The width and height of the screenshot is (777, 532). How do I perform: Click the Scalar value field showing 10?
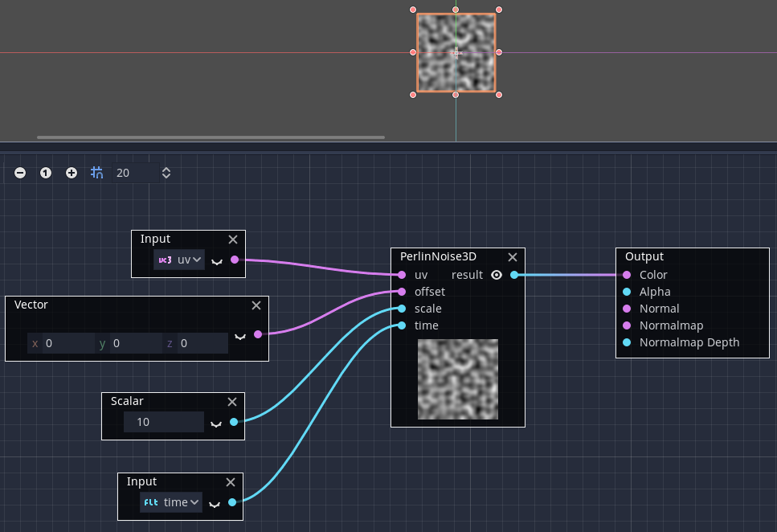163,421
